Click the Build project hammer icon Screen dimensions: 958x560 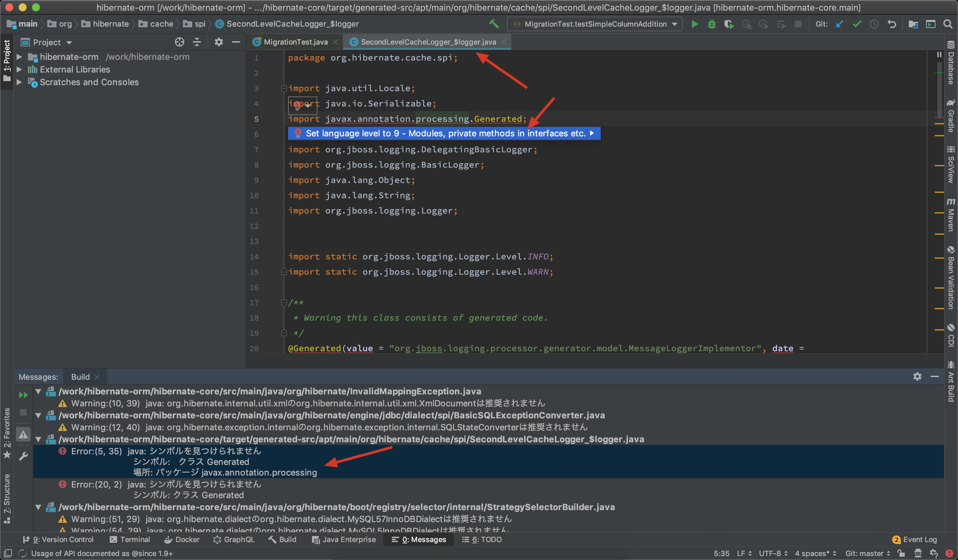click(x=494, y=24)
